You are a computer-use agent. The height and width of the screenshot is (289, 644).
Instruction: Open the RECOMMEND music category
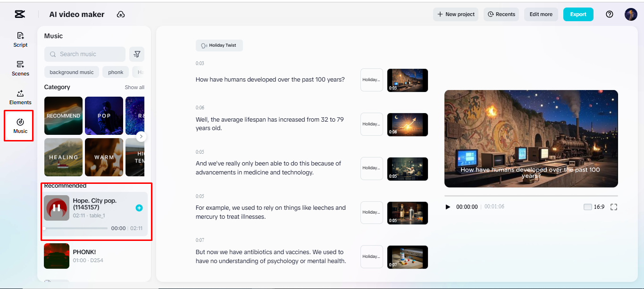(x=63, y=116)
